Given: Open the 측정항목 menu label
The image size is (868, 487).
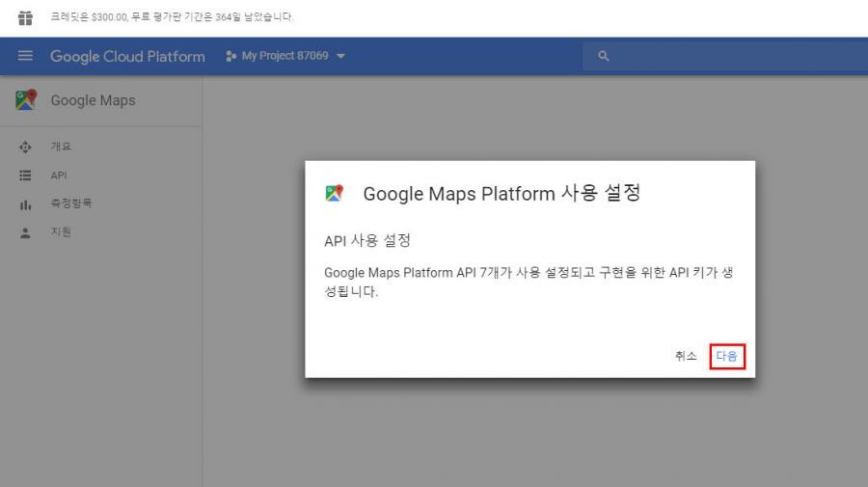Looking at the screenshot, I should tap(71, 204).
